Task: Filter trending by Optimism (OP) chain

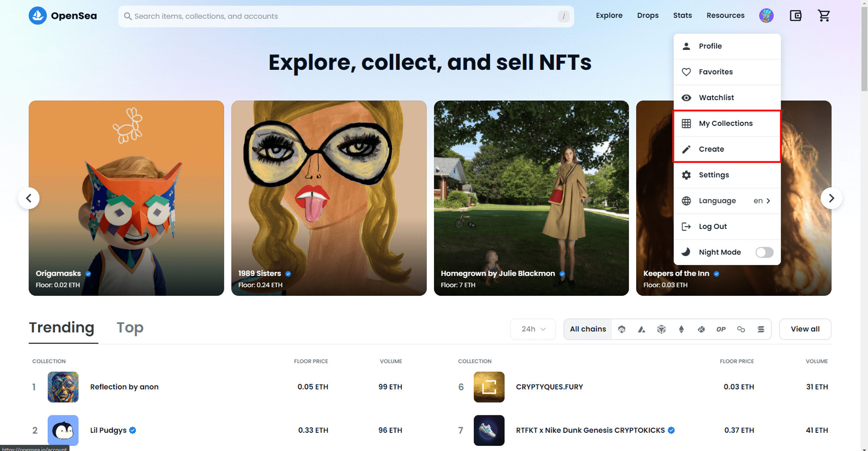Action: tap(721, 329)
